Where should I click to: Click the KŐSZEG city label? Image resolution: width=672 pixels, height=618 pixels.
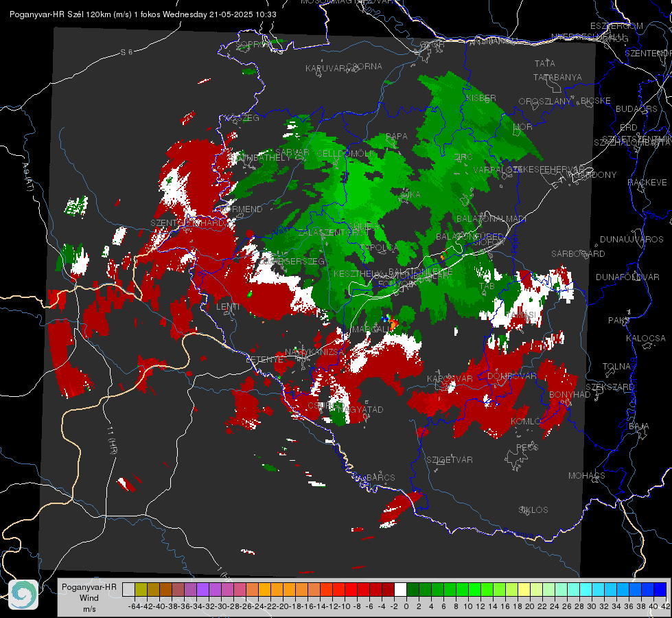(242, 118)
